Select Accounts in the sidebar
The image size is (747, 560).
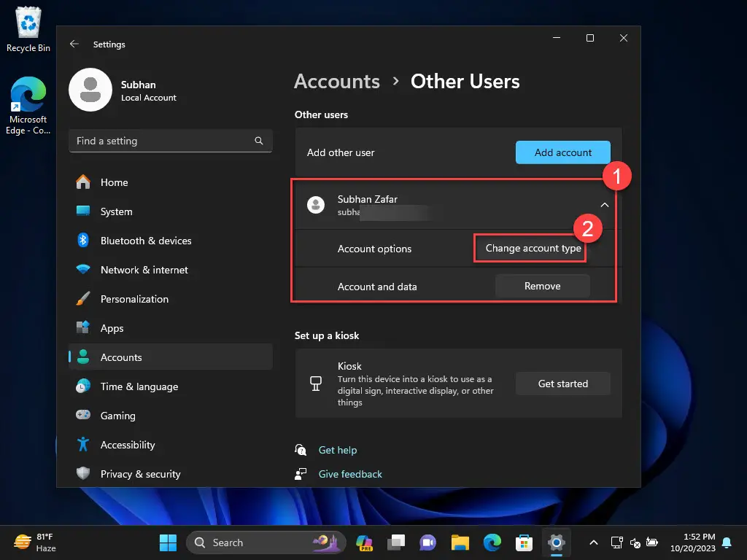click(x=171, y=357)
